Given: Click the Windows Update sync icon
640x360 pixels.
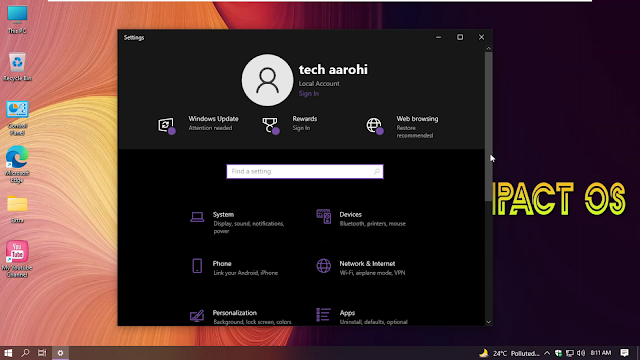Looking at the screenshot, I should (167, 125).
